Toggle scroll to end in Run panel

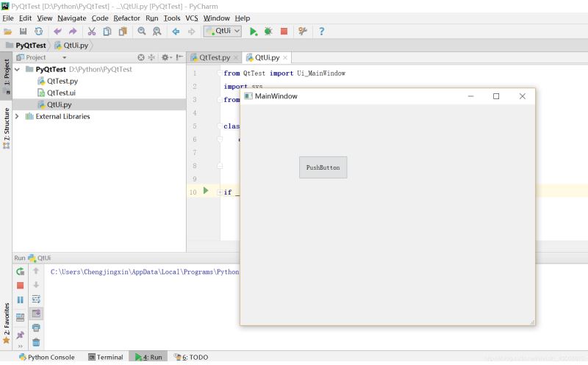coord(36,314)
